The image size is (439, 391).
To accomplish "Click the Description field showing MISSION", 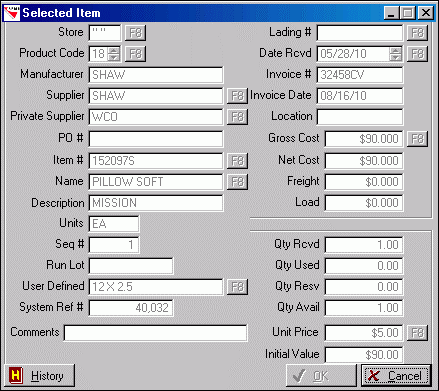I will (156, 203).
